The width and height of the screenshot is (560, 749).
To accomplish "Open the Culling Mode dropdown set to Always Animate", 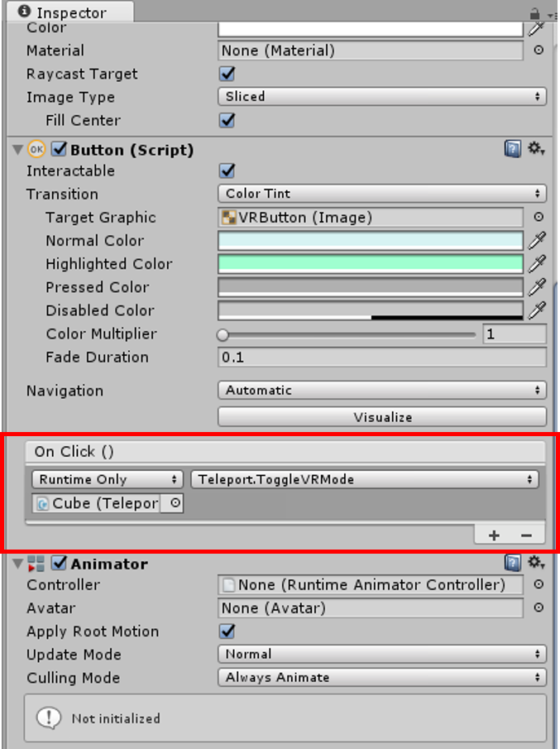I will point(382,677).
